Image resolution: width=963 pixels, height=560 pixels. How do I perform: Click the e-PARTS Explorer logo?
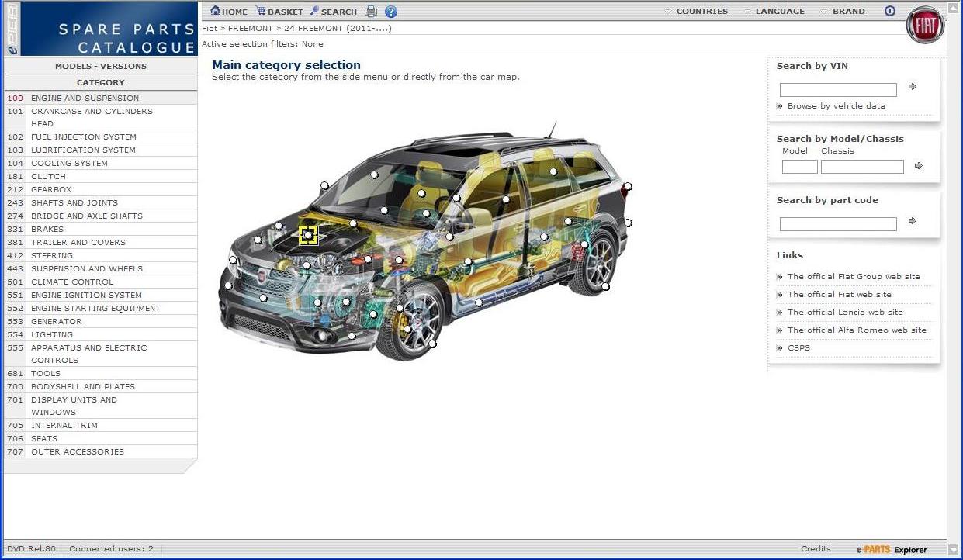click(x=892, y=550)
